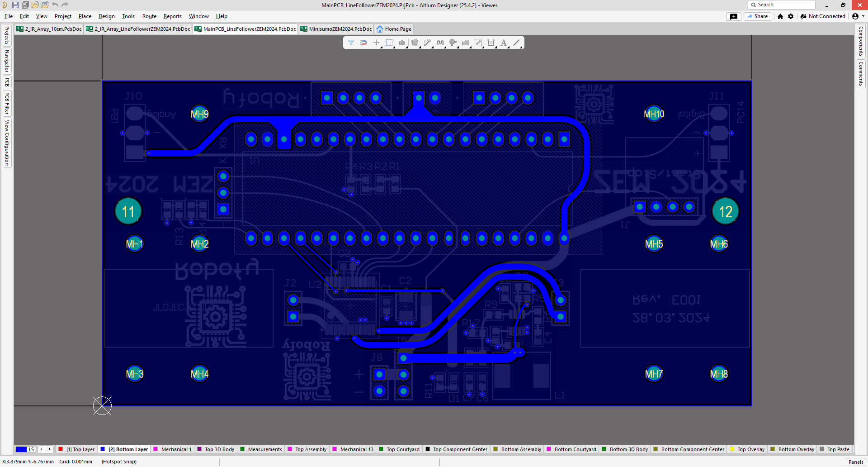Click the LS layer set color swatch
The height and width of the screenshot is (467, 868).
click(21, 449)
